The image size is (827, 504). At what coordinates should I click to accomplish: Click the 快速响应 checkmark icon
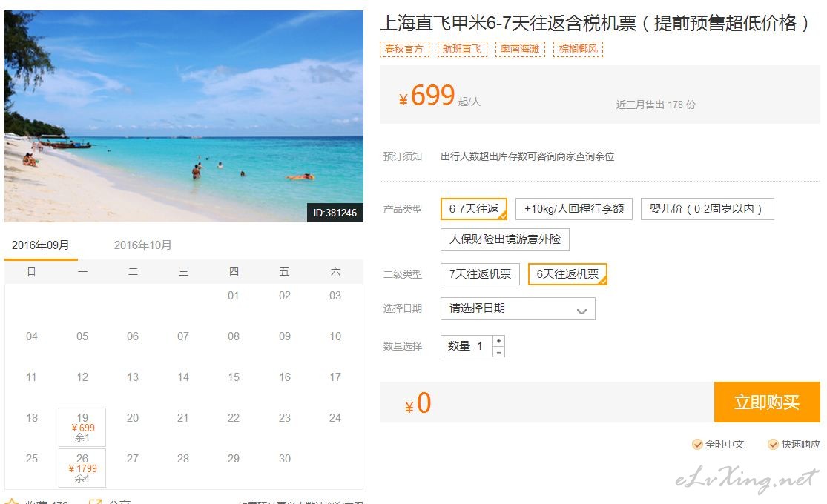click(773, 445)
